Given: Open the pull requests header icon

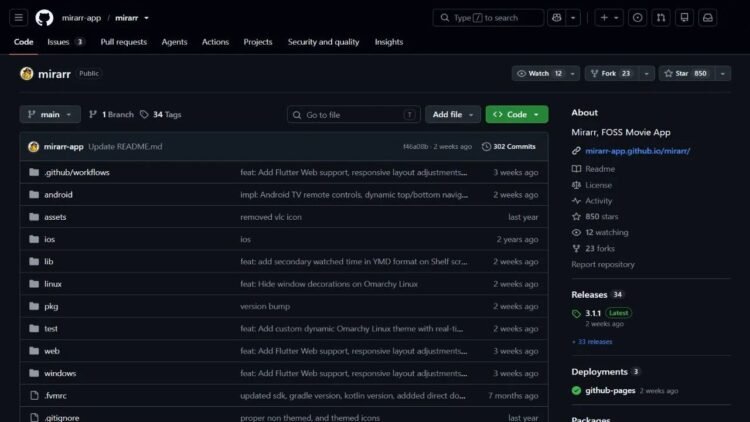Looking at the screenshot, I should 661,18.
